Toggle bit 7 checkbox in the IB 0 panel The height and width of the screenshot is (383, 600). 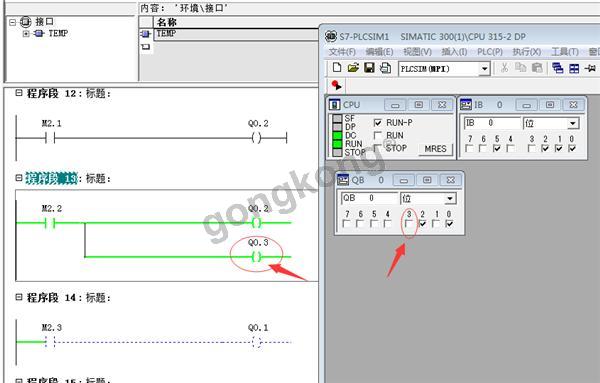click(470, 148)
